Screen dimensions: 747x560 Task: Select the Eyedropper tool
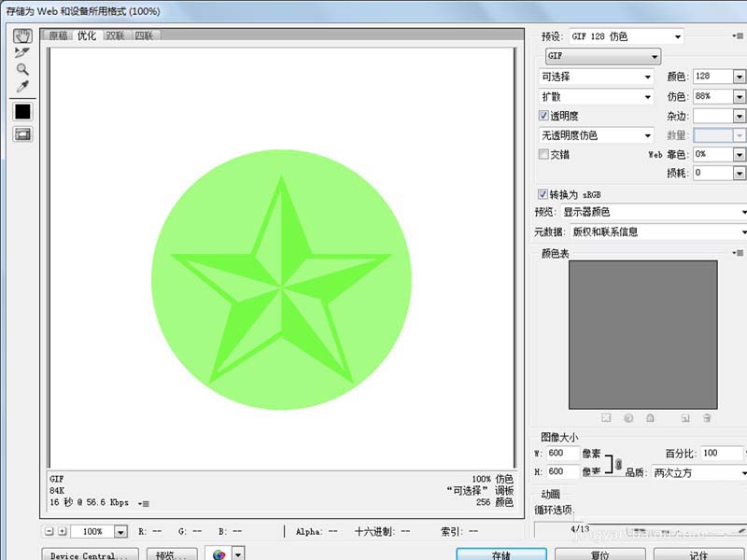click(x=22, y=86)
